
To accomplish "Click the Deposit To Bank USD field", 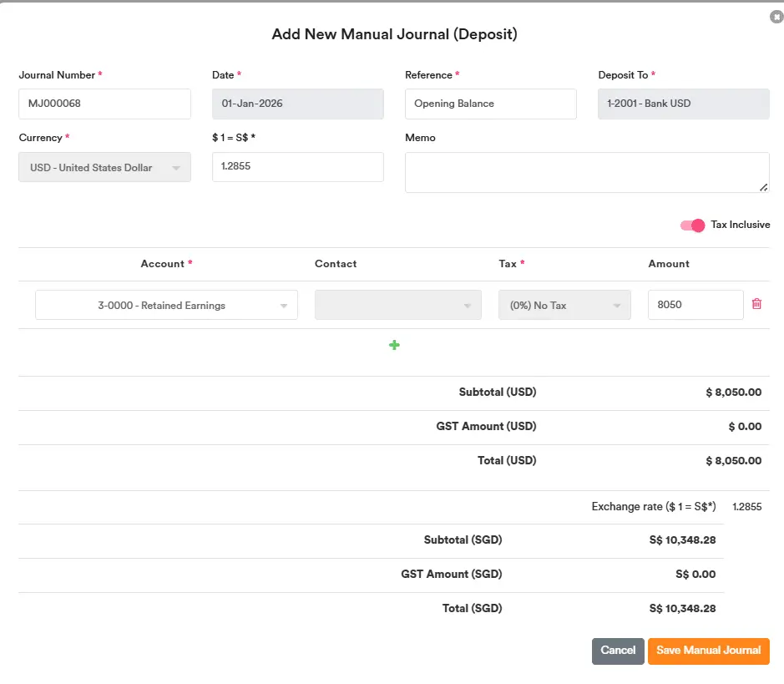I will click(683, 104).
